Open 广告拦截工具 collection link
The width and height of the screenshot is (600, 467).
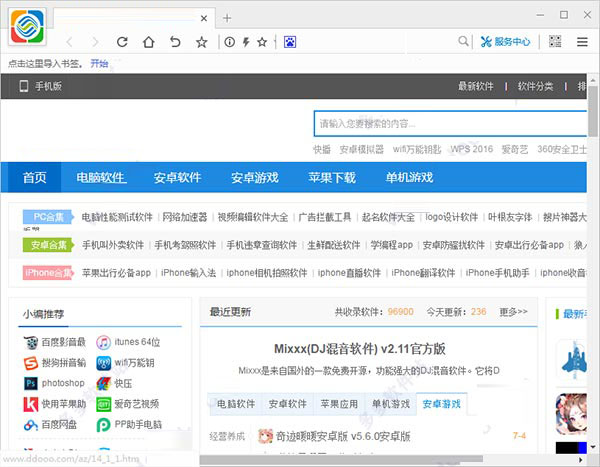[325, 217]
